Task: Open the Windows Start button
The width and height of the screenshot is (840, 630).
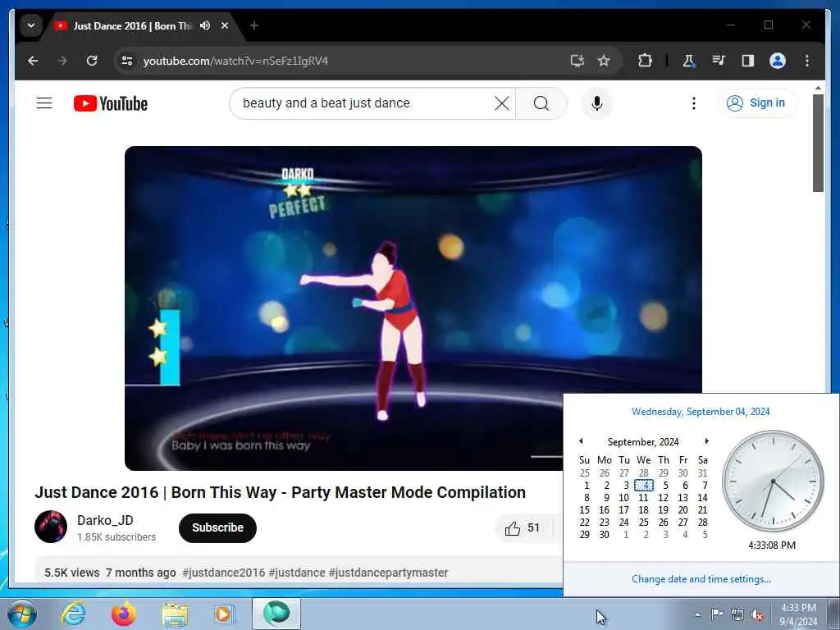Action: coord(21,614)
